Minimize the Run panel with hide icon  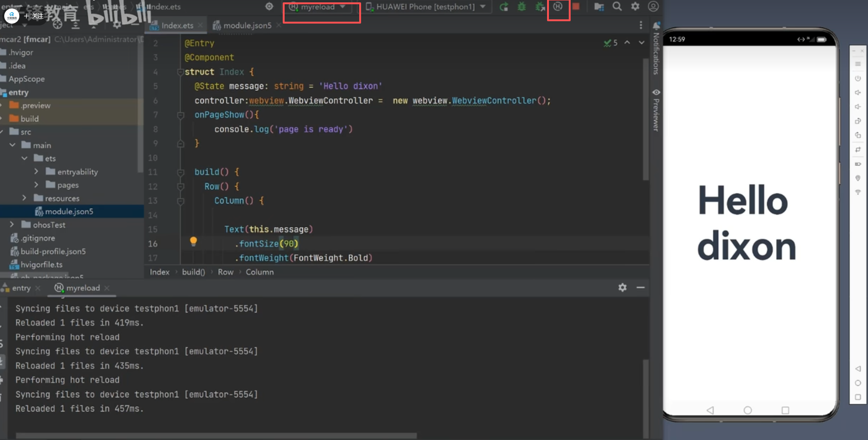[x=640, y=287]
